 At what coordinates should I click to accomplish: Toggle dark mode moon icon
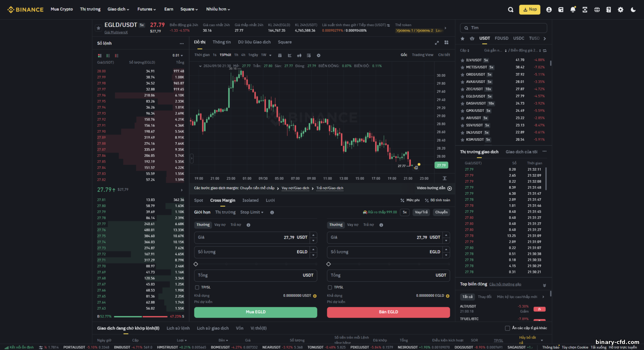click(x=633, y=9)
